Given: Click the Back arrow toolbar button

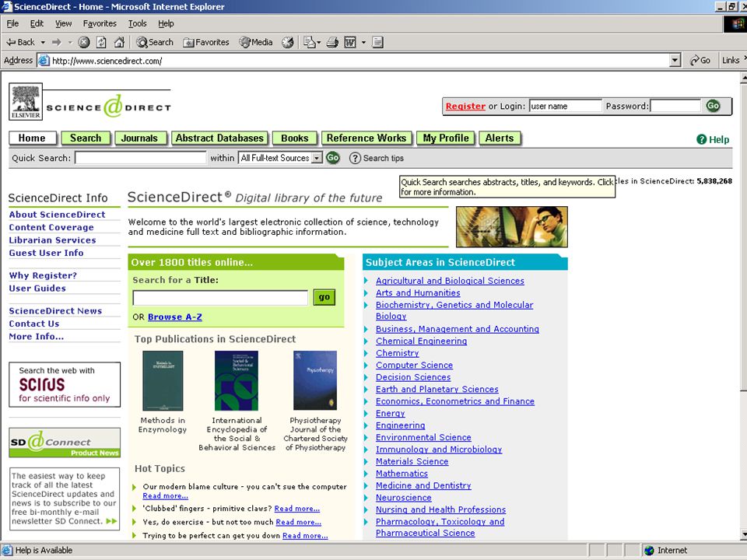Looking at the screenshot, I should (20, 42).
